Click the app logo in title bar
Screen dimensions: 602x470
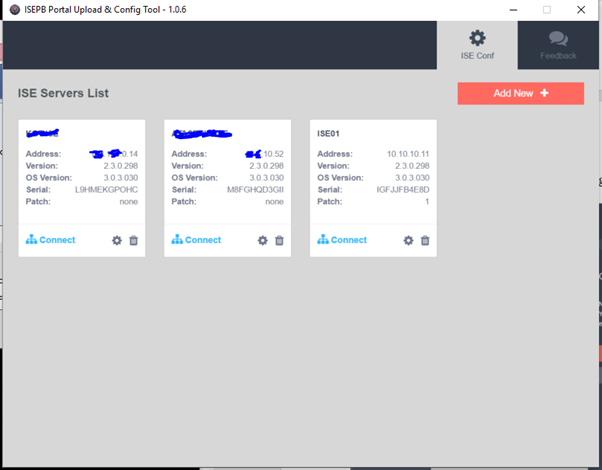coord(15,10)
